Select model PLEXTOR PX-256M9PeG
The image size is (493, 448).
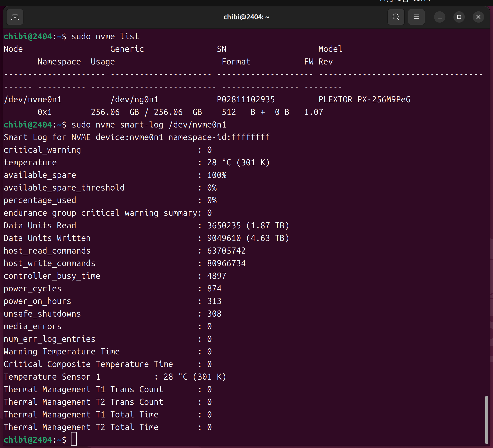(x=364, y=100)
